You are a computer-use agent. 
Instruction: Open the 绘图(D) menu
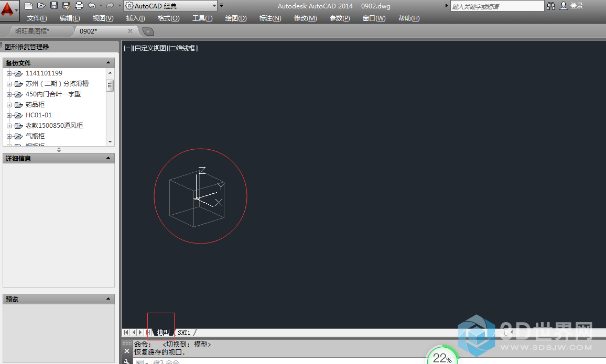[x=236, y=18]
